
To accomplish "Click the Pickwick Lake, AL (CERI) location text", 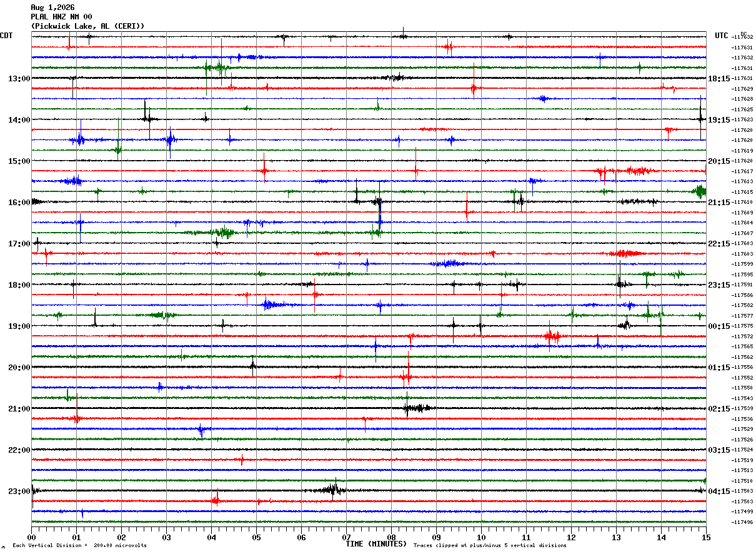I will [87, 26].
